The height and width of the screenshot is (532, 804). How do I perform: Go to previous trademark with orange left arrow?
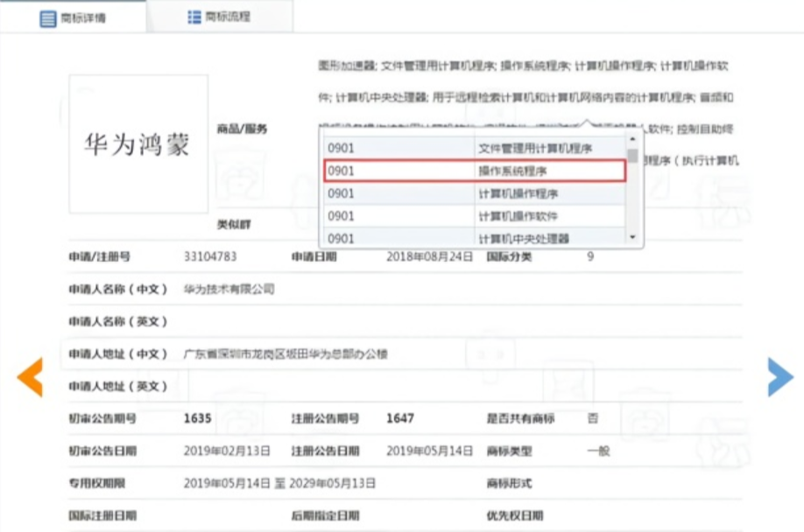[30, 377]
